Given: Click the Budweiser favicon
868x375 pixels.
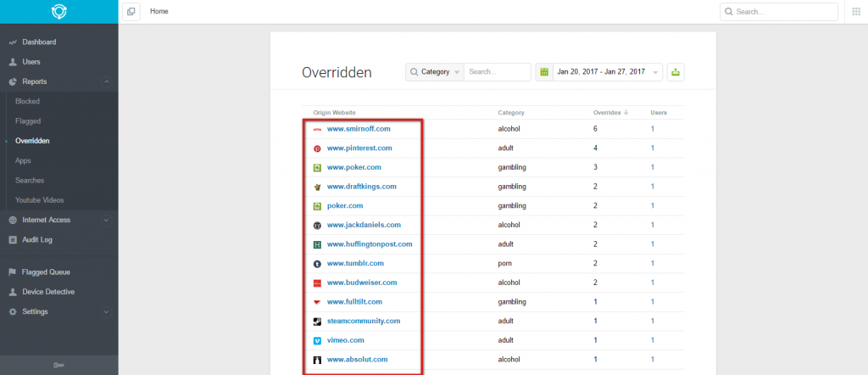Looking at the screenshot, I should [x=318, y=283].
